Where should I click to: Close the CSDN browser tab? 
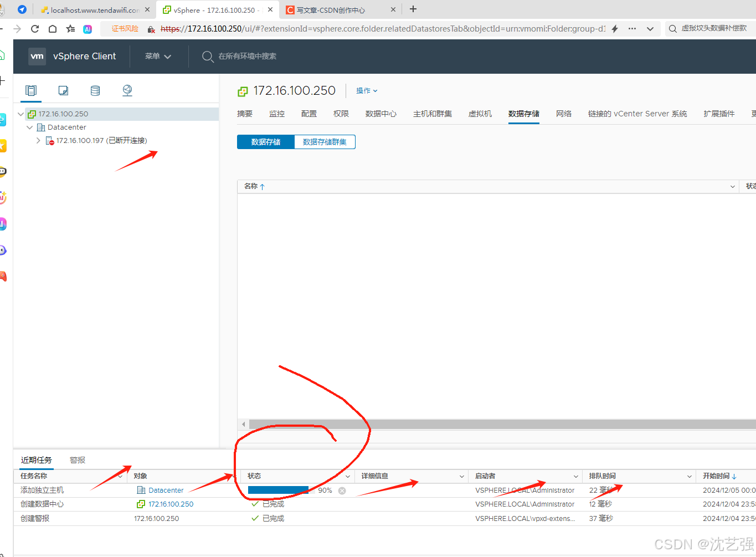pos(393,9)
